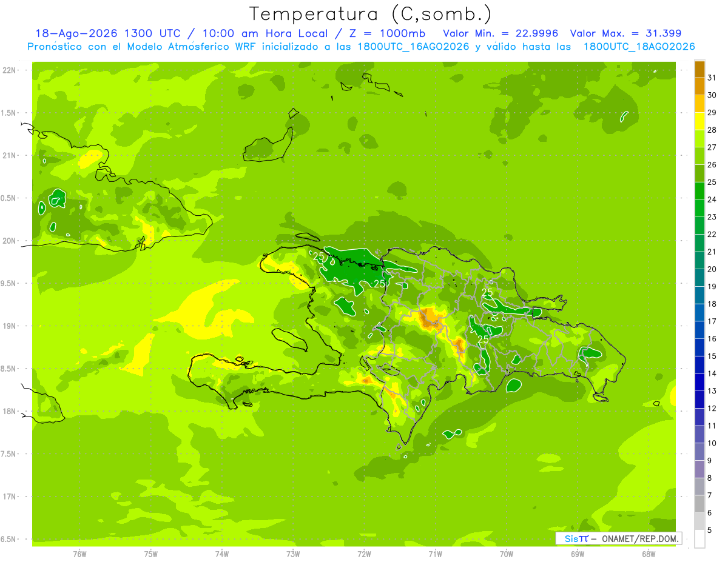Click the 74W longitude label

point(222,554)
